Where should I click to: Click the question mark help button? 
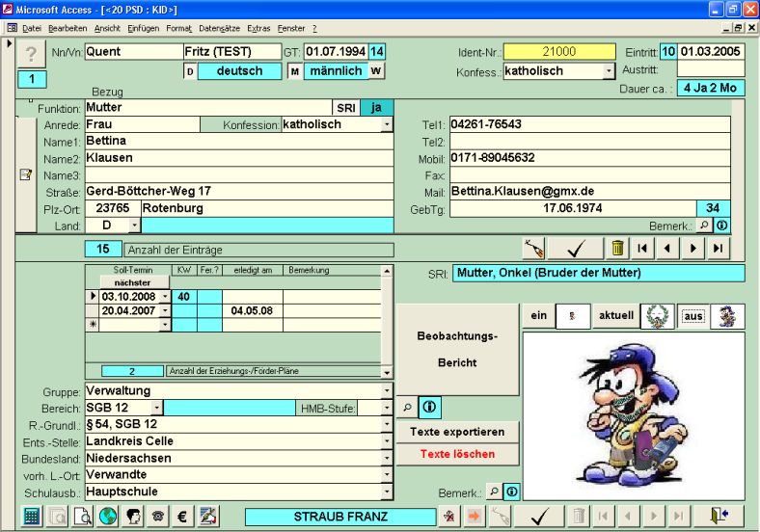pyautogui.click(x=32, y=54)
